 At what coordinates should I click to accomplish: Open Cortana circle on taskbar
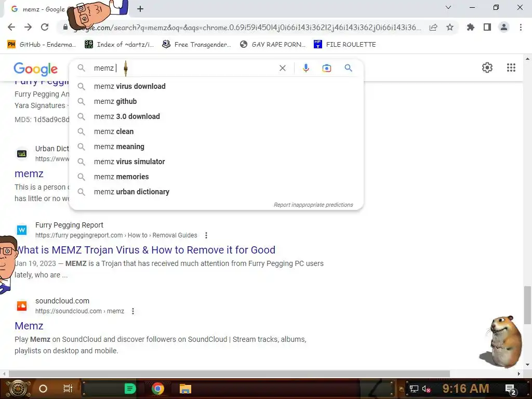43,389
